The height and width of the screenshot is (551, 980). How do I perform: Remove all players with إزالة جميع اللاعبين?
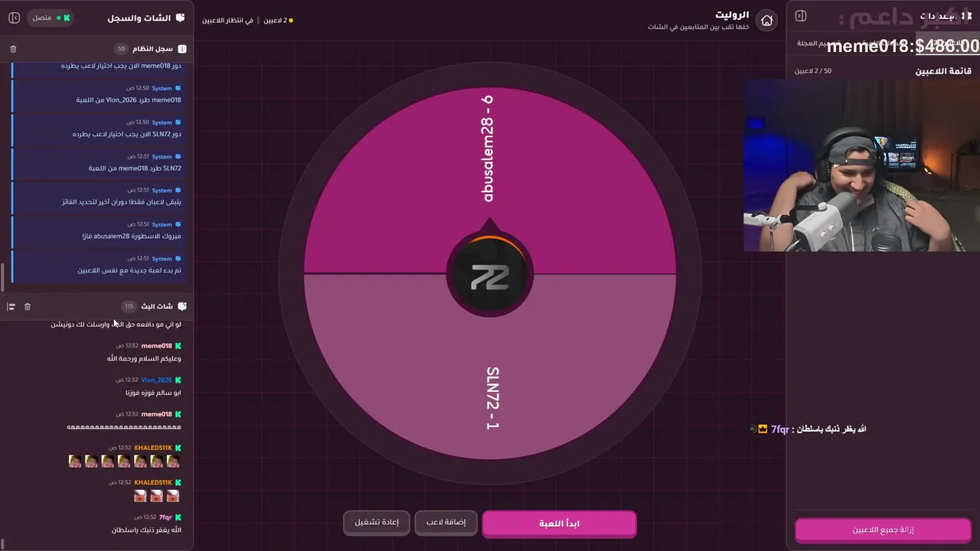(883, 530)
